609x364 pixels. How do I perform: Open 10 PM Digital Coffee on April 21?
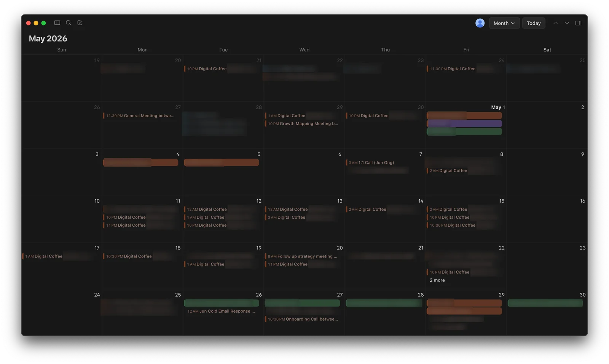(221, 69)
